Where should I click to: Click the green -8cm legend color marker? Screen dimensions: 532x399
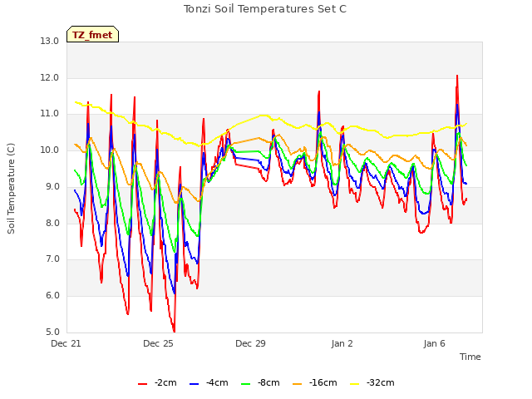pos(246,384)
